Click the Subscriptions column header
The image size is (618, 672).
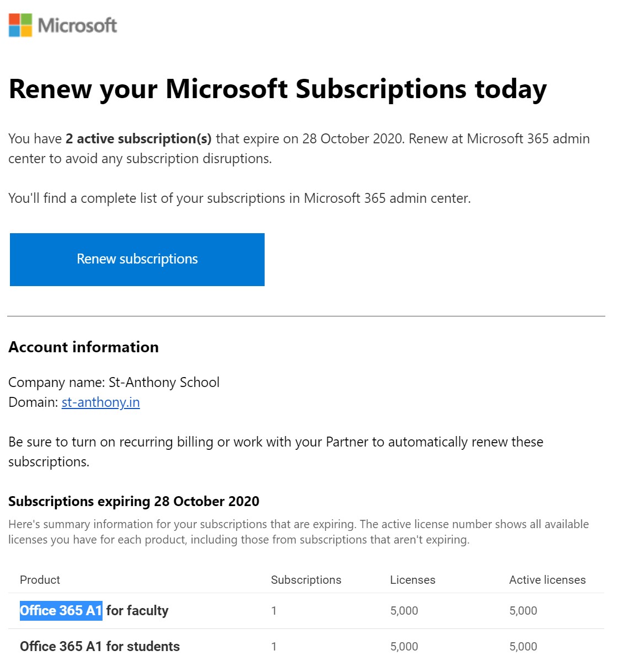tap(306, 579)
